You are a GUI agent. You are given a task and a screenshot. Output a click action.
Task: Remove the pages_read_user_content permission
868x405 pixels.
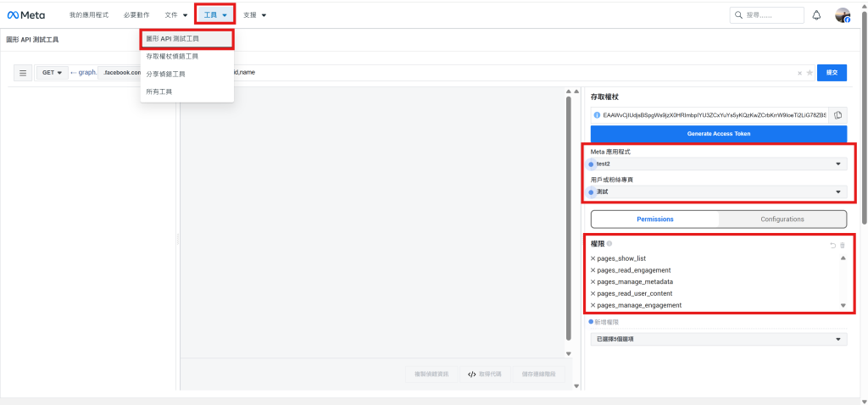coord(593,293)
